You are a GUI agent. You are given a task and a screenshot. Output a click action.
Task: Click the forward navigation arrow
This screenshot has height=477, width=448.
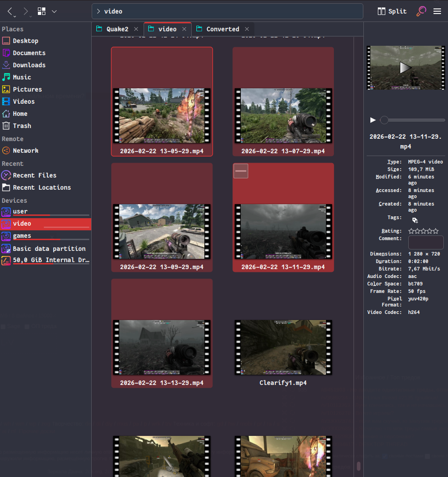point(26,11)
